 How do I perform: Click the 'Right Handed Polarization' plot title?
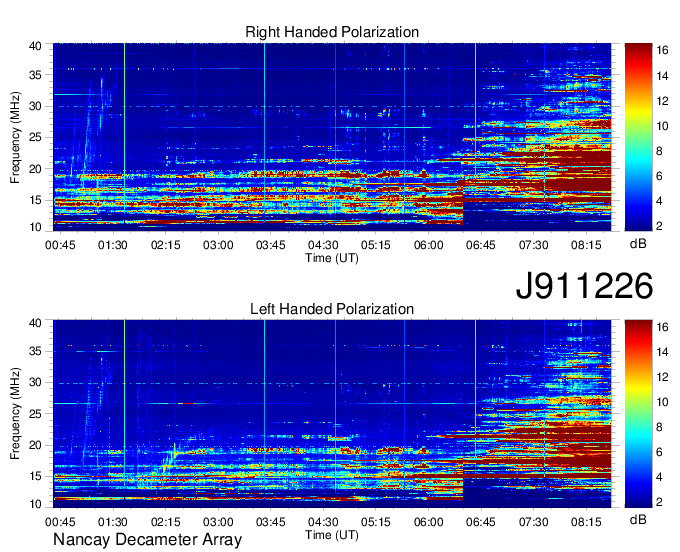332,32
